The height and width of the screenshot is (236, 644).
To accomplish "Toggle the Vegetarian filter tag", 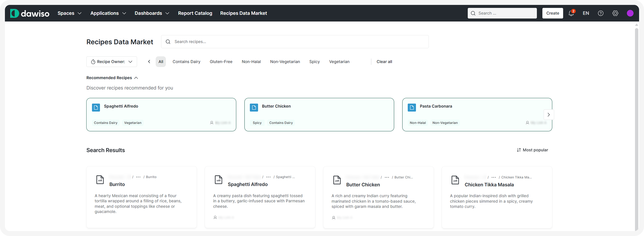I will (x=339, y=62).
